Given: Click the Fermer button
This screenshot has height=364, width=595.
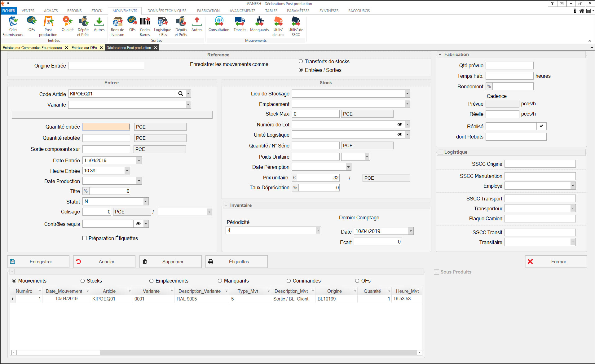Looking at the screenshot, I should click(556, 261).
